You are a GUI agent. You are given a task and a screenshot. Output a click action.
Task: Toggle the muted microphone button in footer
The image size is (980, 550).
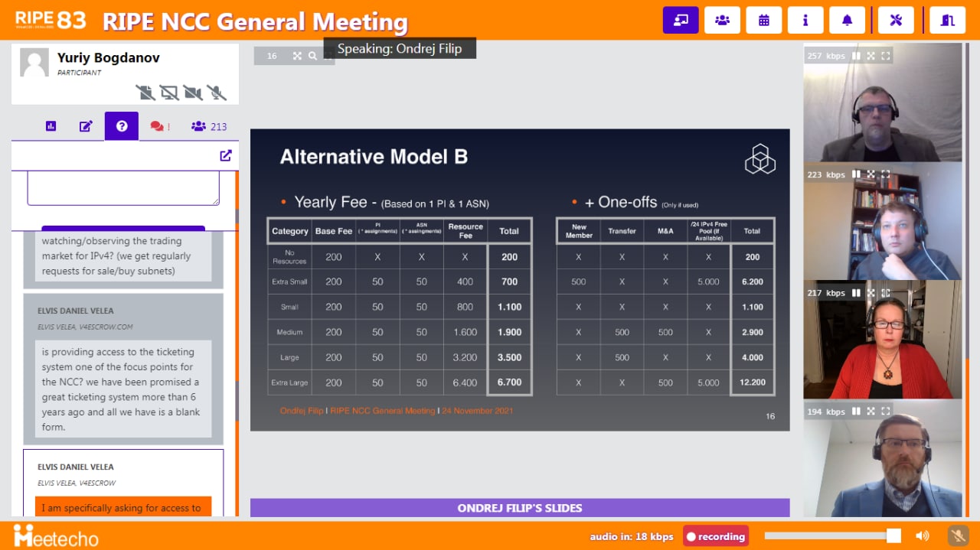click(958, 535)
